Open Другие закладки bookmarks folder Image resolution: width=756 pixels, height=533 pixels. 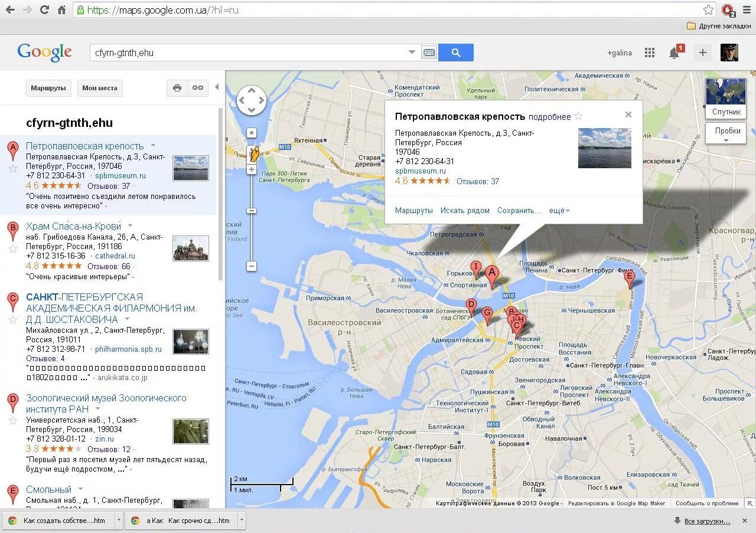(x=718, y=26)
